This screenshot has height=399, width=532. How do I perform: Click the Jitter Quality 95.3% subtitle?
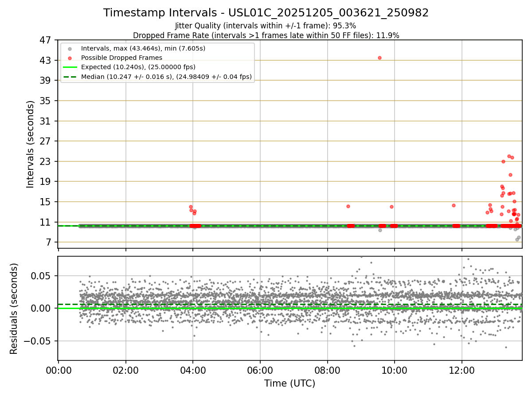tap(266, 26)
